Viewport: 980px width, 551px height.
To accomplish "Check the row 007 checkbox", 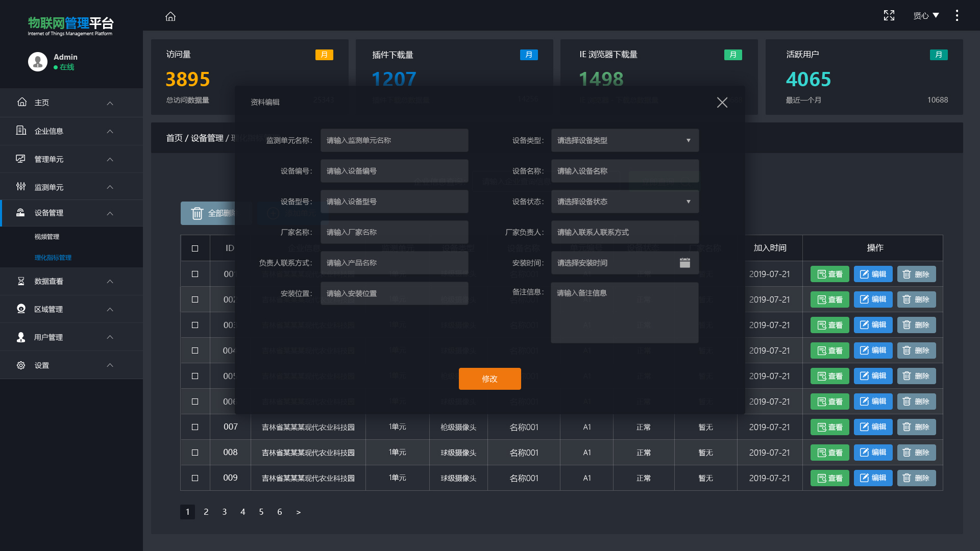I will [x=195, y=427].
